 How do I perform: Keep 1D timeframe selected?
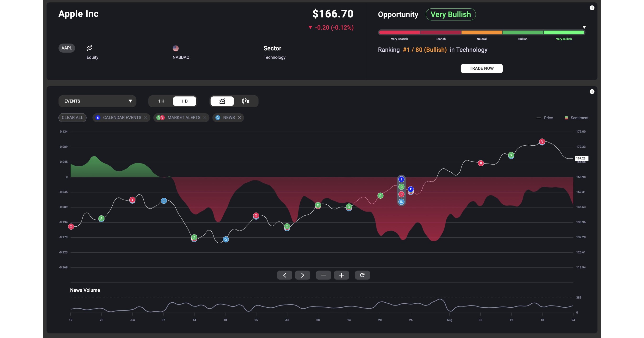[184, 101]
